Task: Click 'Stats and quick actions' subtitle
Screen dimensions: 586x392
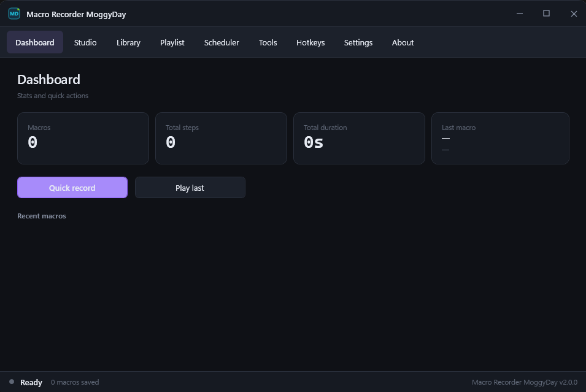Action: tap(53, 96)
